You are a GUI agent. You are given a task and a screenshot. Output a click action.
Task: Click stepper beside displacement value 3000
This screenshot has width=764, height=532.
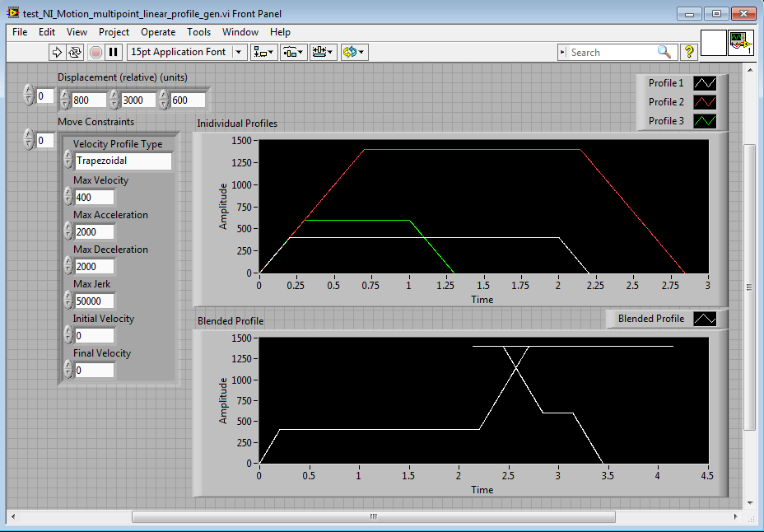tap(114, 100)
